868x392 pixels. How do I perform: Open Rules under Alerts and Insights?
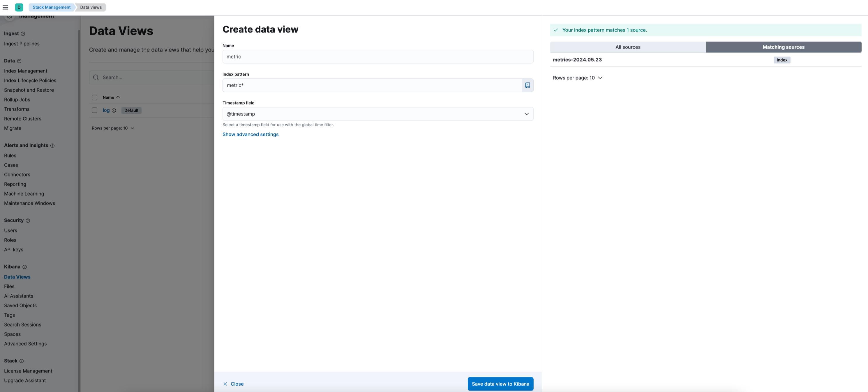click(10, 156)
